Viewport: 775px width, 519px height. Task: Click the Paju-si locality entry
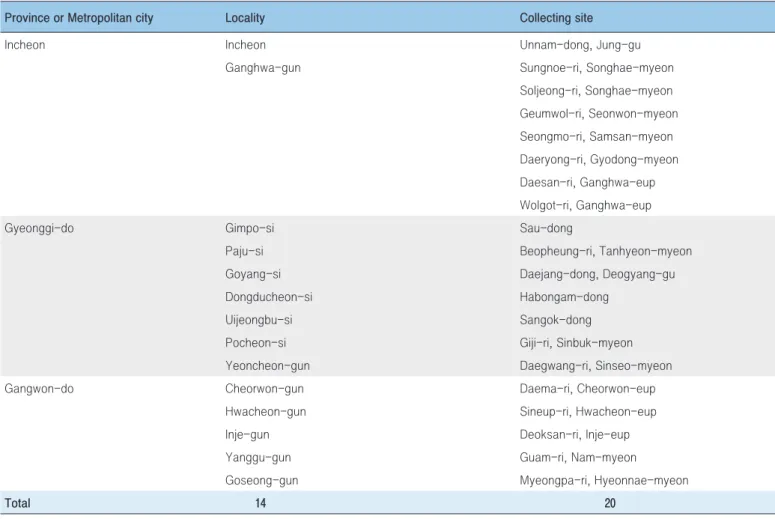244,251
